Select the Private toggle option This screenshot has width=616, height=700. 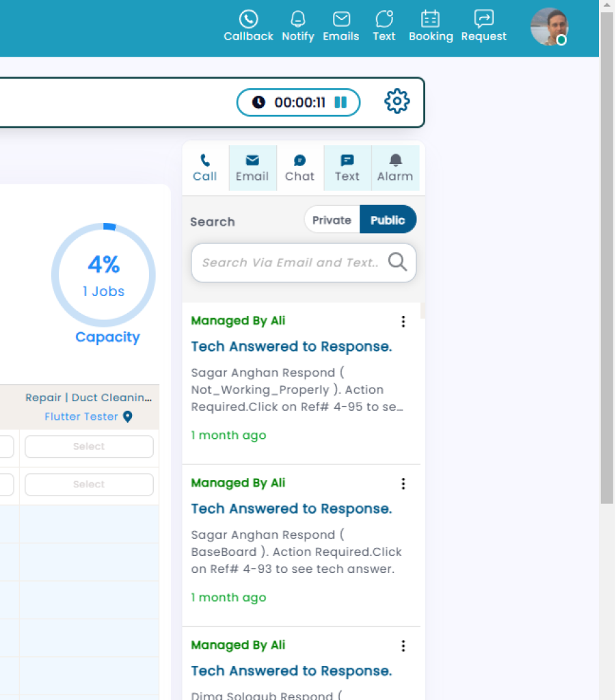click(x=332, y=219)
